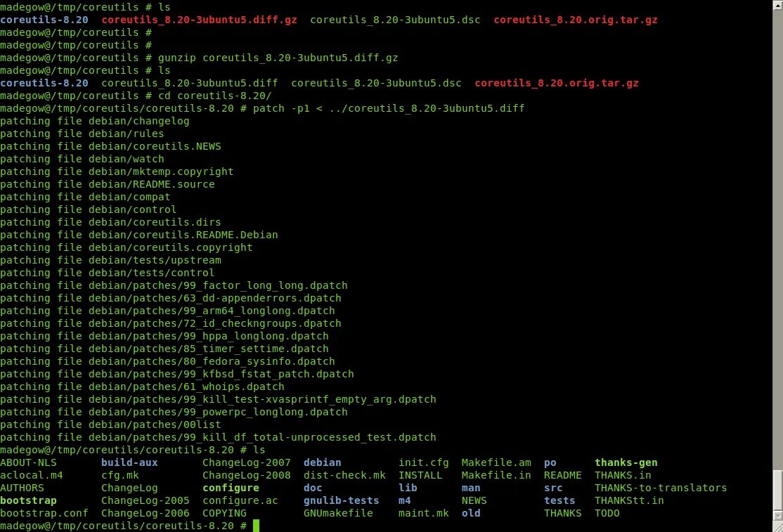Select THANKStt.in in the file listing

coord(629,500)
